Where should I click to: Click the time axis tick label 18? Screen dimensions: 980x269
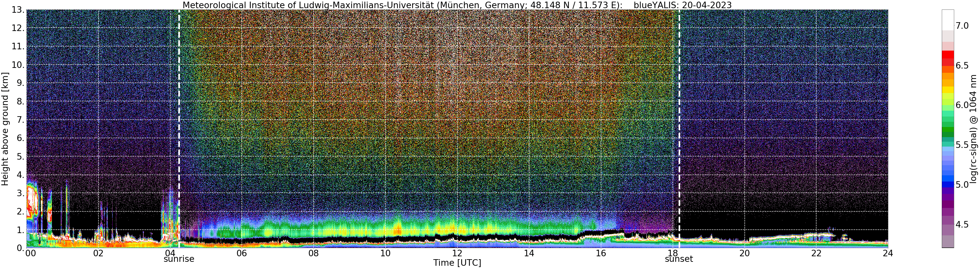click(673, 253)
